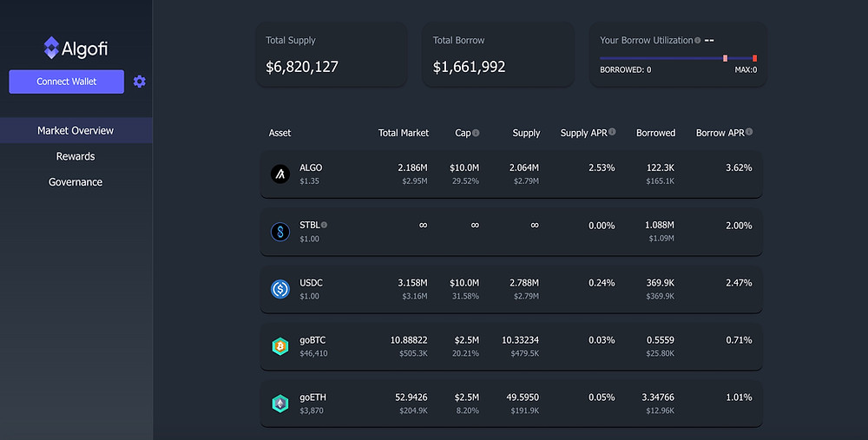868x440 pixels.
Task: Click goETH supply APR 0.05%
Action: pyautogui.click(x=602, y=397)
